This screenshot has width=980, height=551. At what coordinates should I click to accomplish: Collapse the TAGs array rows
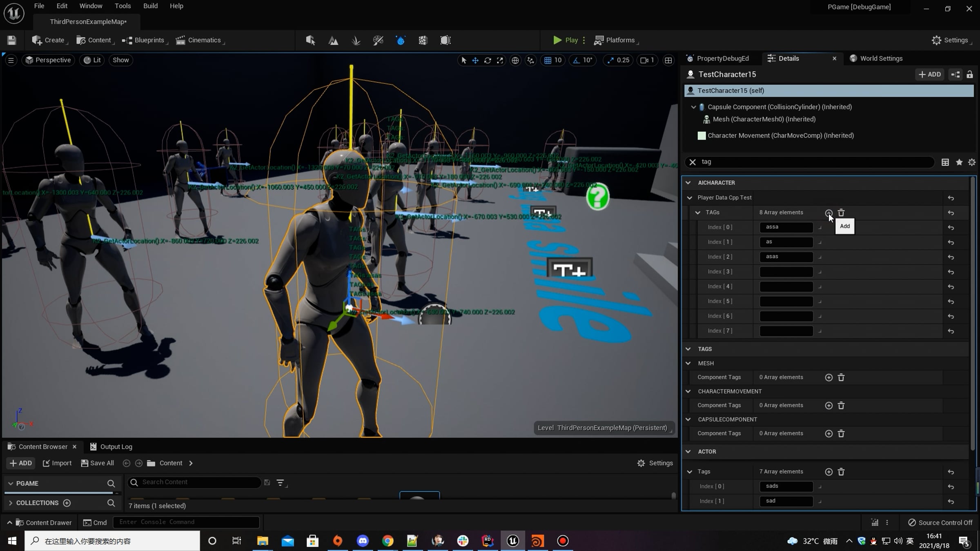tap(698, 213)
